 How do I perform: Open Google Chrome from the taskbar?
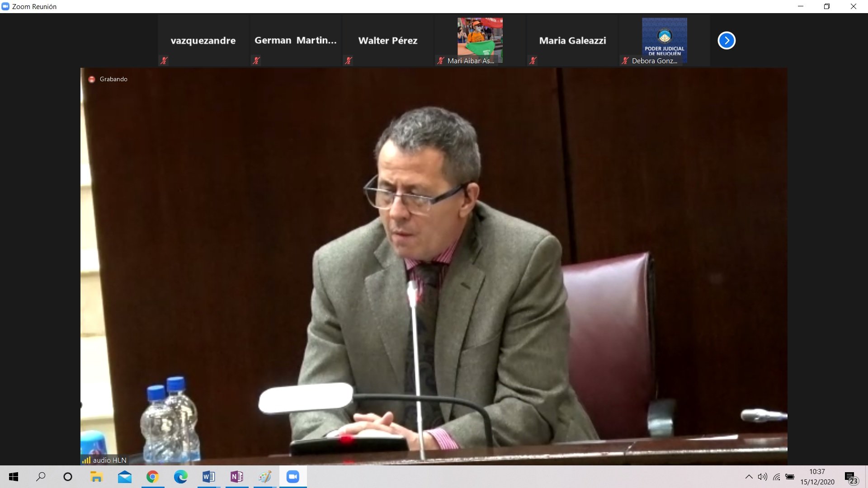click(152, 477)
